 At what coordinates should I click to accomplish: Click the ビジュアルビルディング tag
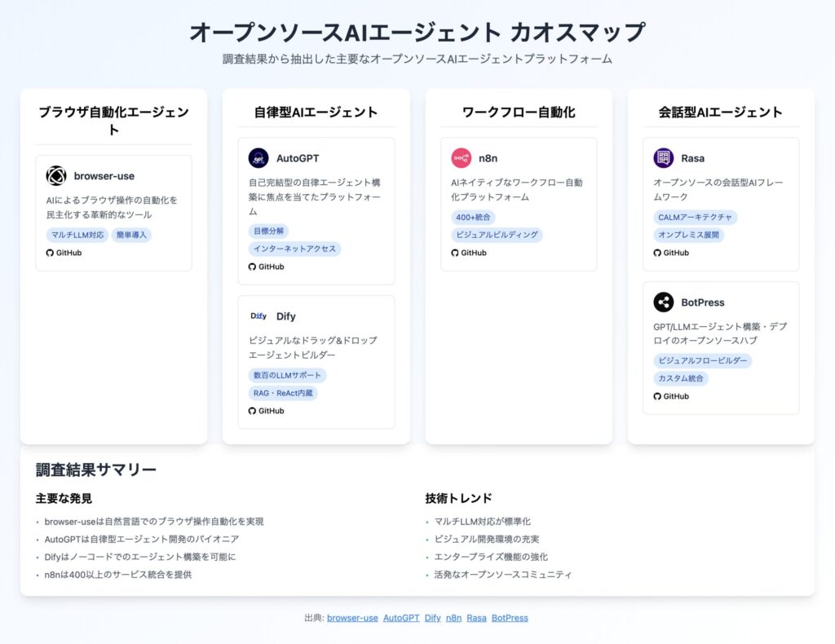(x=497, y=235)
